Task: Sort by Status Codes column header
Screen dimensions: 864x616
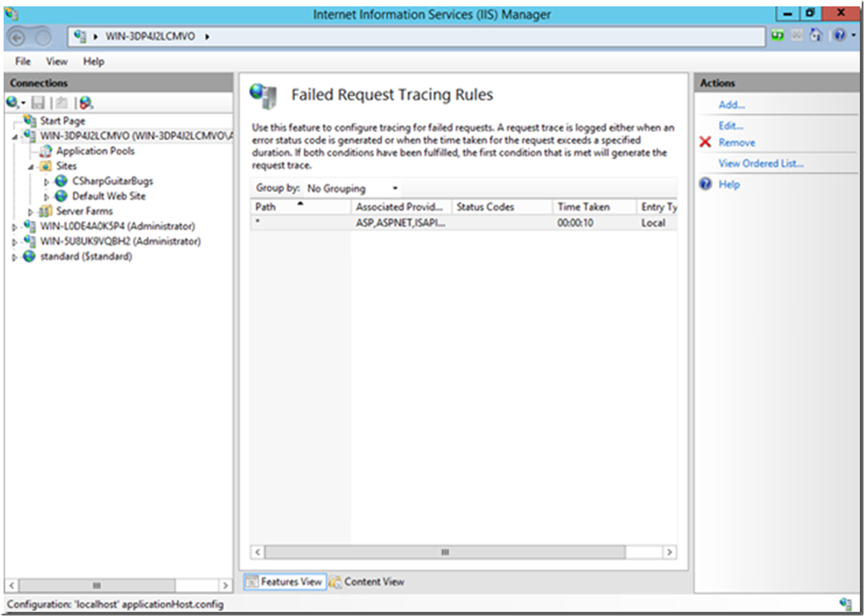Action: click(x=502, y=207)
